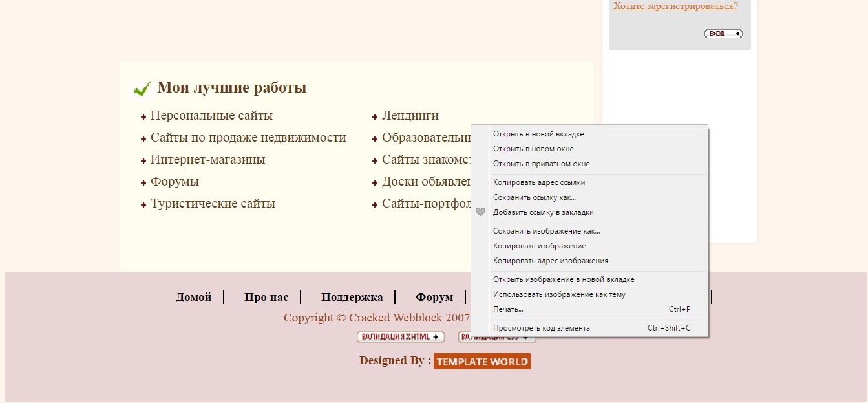Go to "Домой" in the footer navigation

(x=192, y=297)
